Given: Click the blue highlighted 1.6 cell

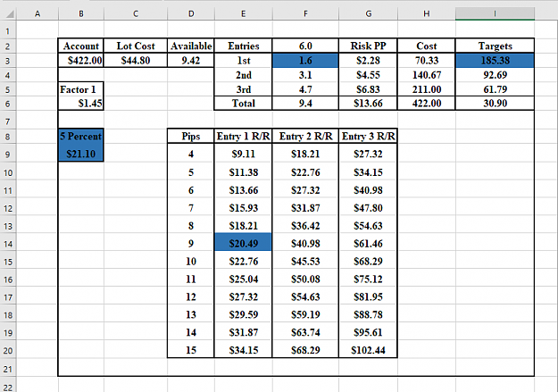Looking at the screenshot, I should (x=305, y=61).
